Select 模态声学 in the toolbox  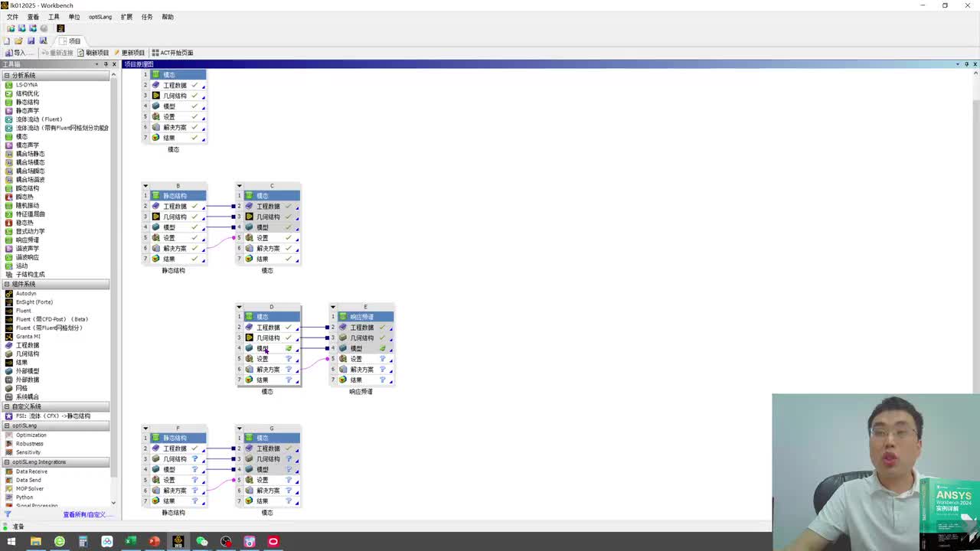[27, 145]
